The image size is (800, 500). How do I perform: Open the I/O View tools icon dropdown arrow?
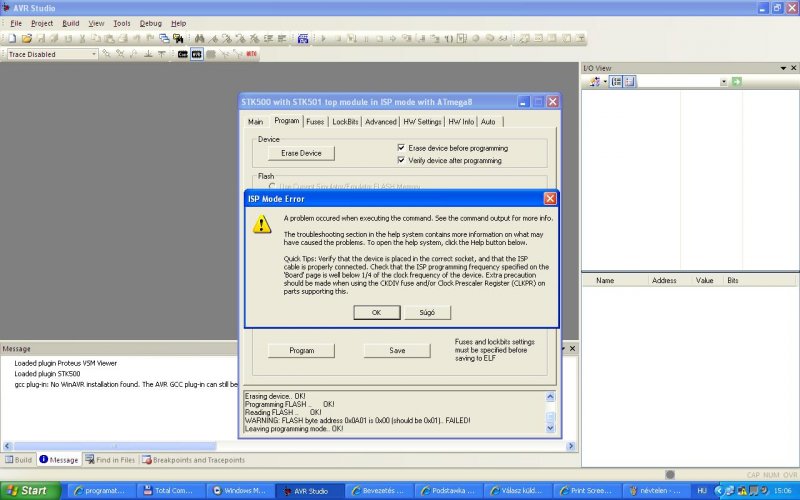[605, 82]
